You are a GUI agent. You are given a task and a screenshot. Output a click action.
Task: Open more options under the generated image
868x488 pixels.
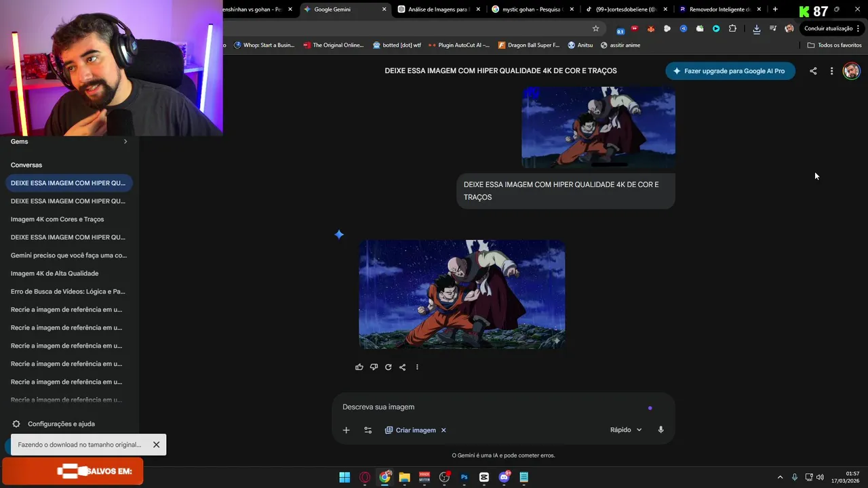click(x=417, y=367)
